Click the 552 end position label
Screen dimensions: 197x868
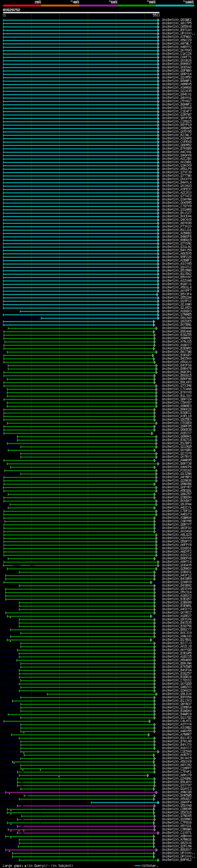[155, 15]
